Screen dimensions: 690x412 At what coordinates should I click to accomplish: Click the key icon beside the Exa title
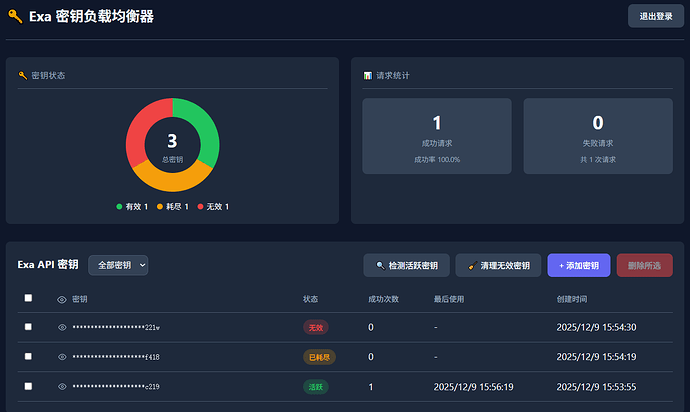click(x=15, y=16)
